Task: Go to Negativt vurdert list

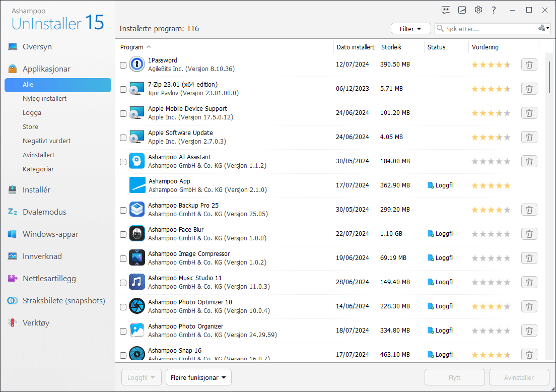Action: click(46, 141)
